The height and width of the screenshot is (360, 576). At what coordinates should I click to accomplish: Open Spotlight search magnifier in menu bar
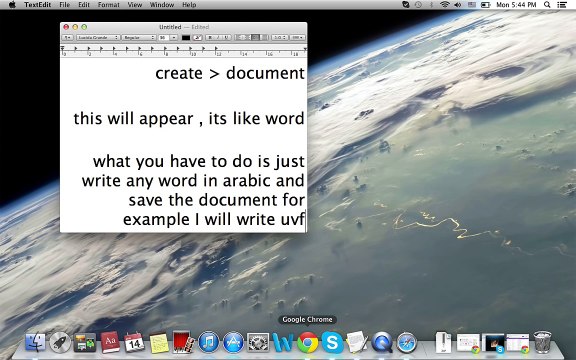(x=547, y=5)
